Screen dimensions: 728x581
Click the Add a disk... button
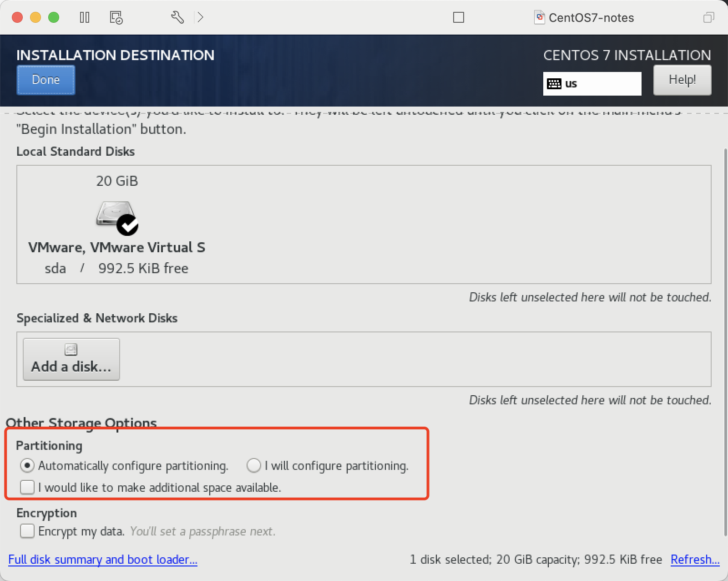click(x=71, y=359)
